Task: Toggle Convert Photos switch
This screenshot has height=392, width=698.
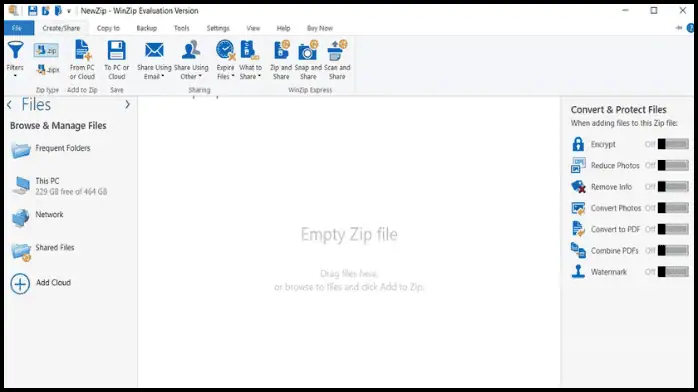Action: (x=673, y=208)
